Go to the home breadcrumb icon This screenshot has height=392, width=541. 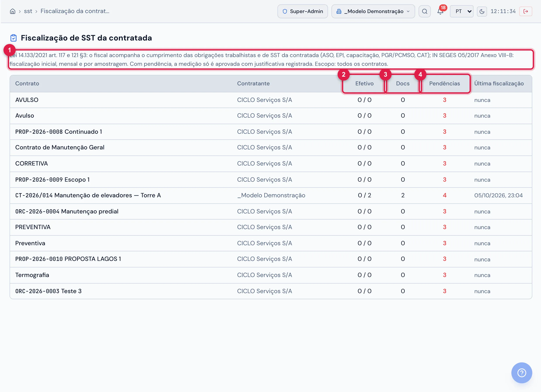(13, 11)
